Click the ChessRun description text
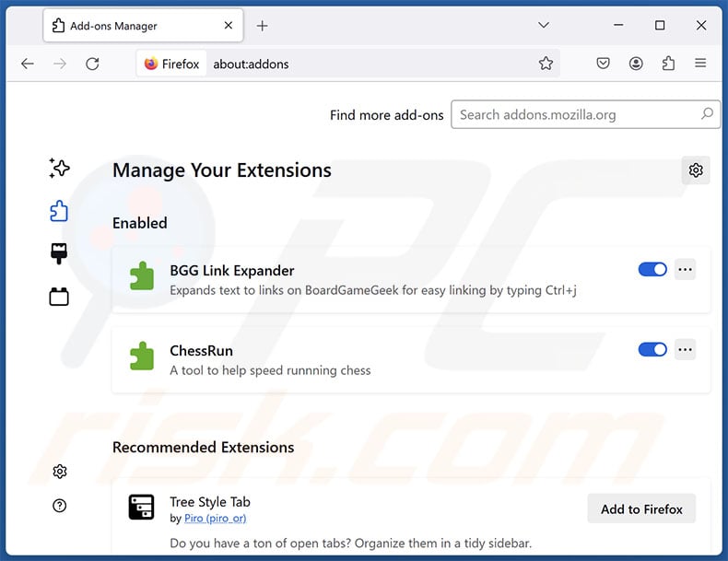The image size is (728, 561). [x=270, y=370]
